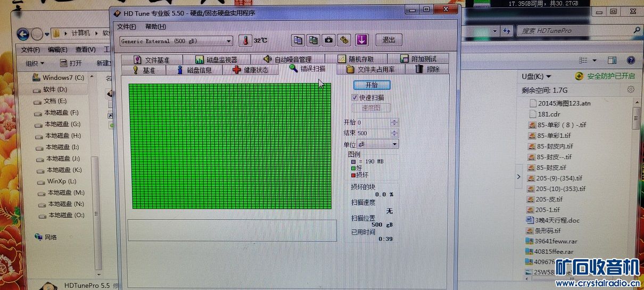Select file 20145海图123.atn
644x290 pixels.
(560, 104)
